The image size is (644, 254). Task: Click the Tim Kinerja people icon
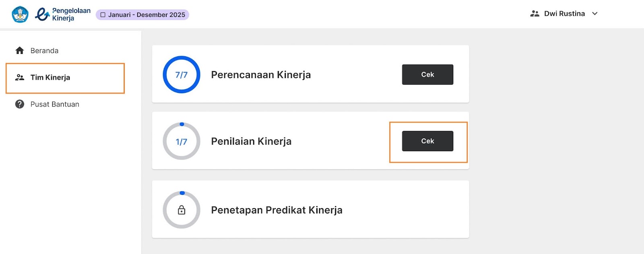20,78
